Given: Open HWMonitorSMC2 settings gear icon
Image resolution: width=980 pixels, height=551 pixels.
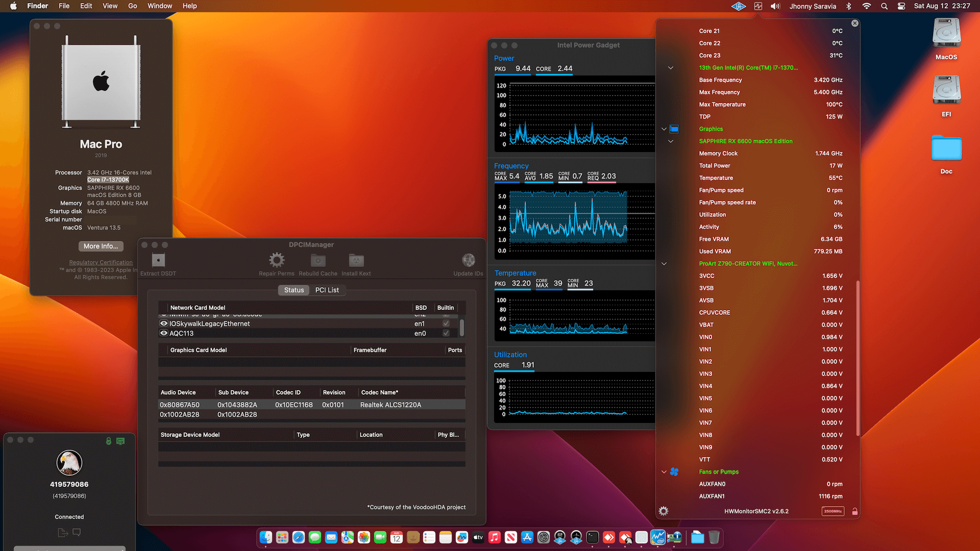Looking at the screenshot, I should [x=664, y=511].
